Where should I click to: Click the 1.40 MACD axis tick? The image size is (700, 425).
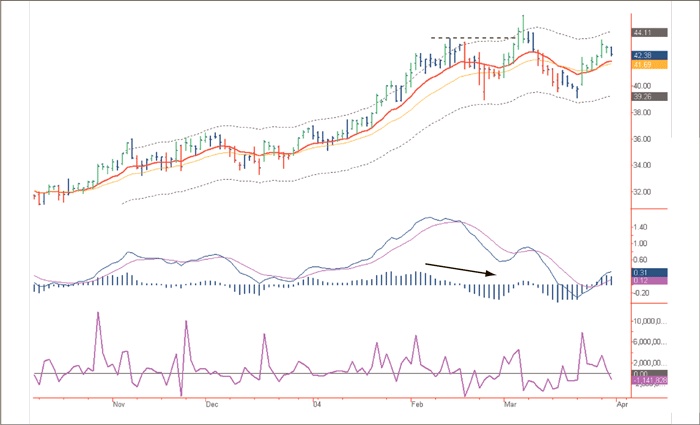(x=642, y=227)
